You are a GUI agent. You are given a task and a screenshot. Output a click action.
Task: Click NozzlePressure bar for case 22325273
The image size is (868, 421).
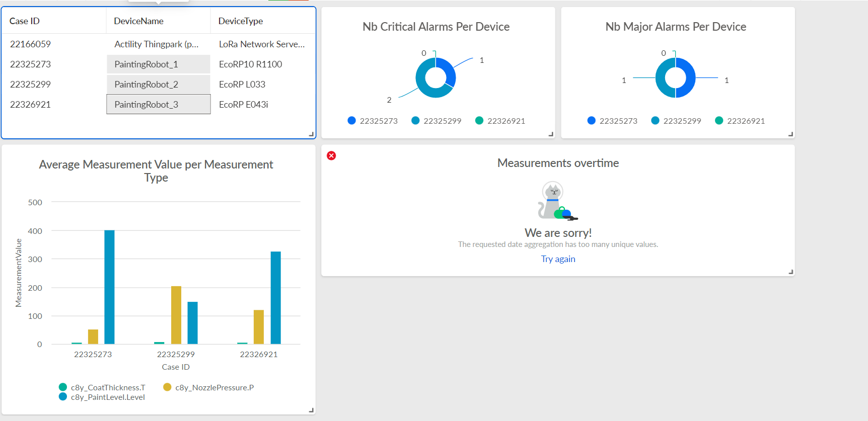coord(93,337)
